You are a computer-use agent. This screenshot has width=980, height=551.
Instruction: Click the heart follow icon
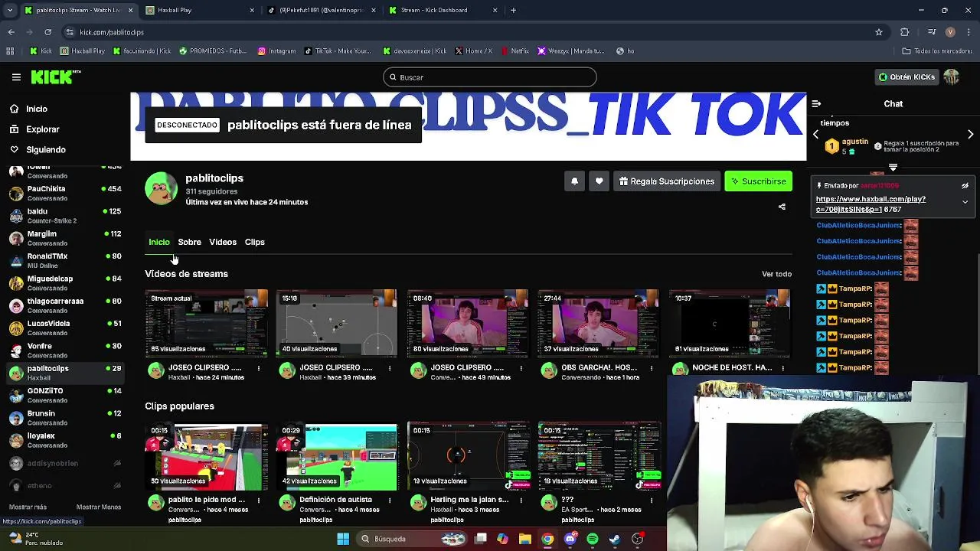(x=599, y=181)
